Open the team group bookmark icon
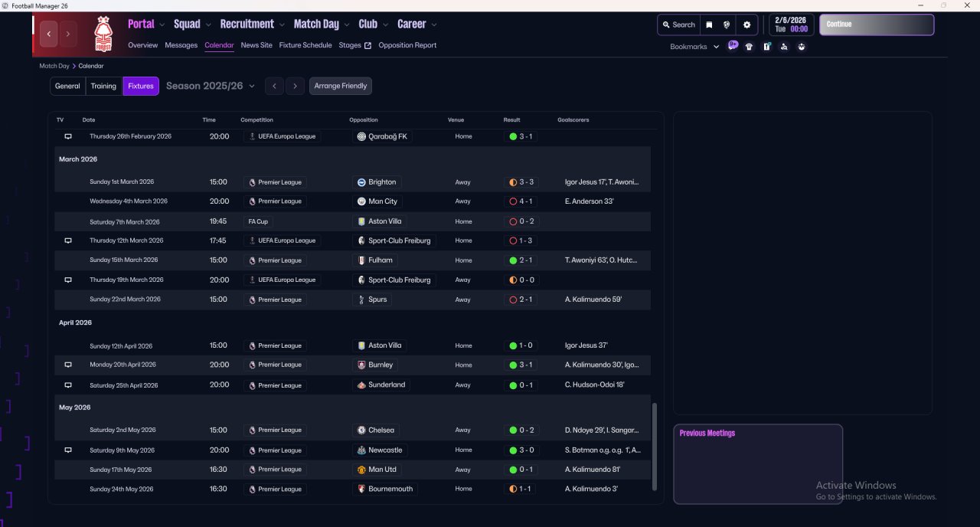The height and width of the screenshot is (527, 980). (x=802, y=47)
